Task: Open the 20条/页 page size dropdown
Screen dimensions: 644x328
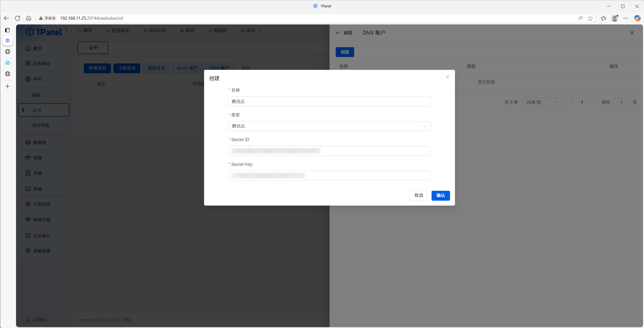Action: tap(542, 102)
